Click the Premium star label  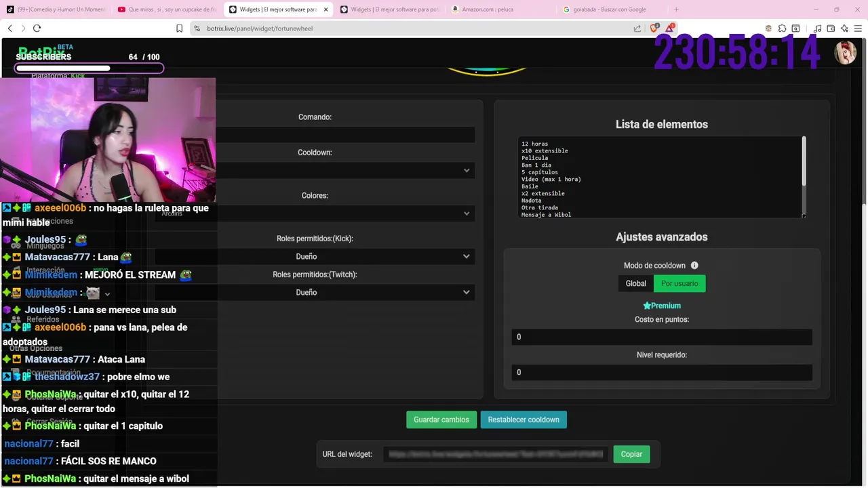click(x=662, y=306)
